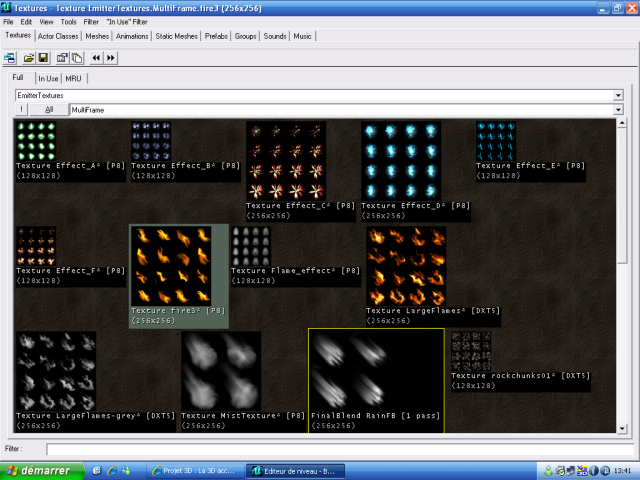
Task: Save the package using the floppy disk icon
Action: pyautogui.click(x=43, y=58)
